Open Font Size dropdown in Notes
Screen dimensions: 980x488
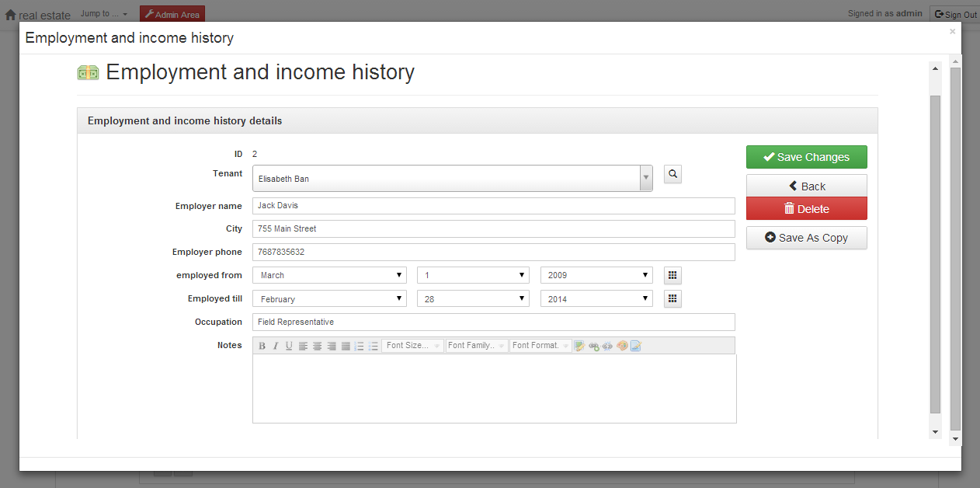point(412,346)
